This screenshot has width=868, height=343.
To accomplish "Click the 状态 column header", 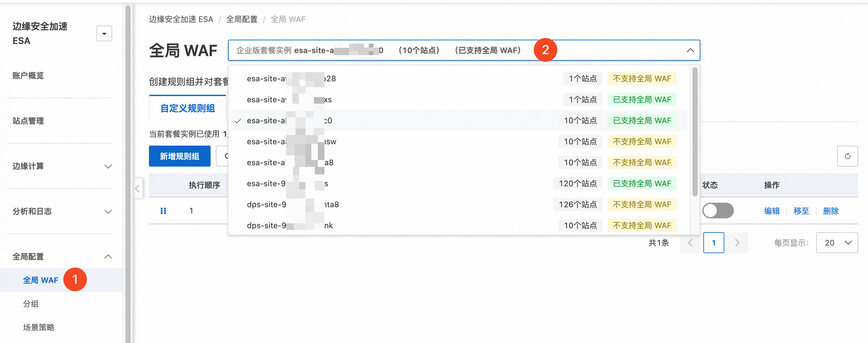I will [x=710, y=185].
